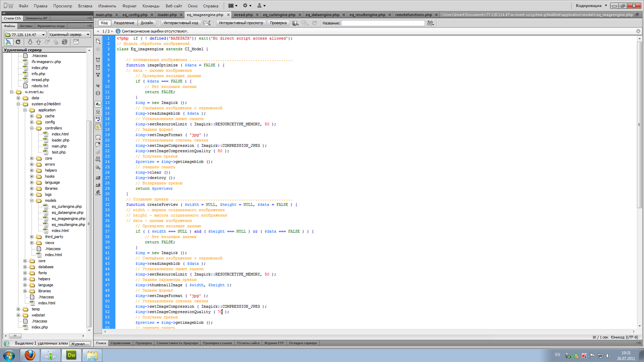Open the Удаленный сервер view dropdown
The image size is (644, 362).
pyautogui.click(x=69, y=34)
